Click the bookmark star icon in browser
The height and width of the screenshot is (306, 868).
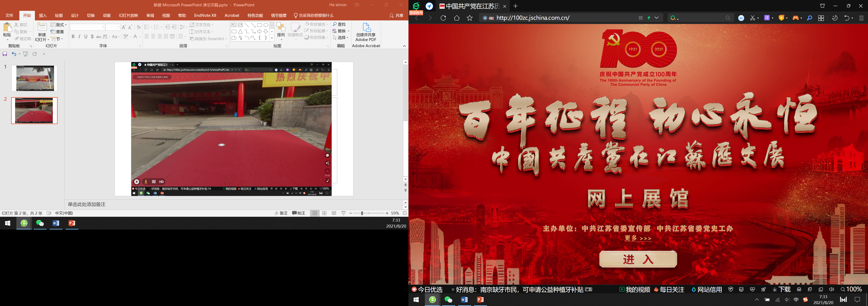(x=470, y=18)
